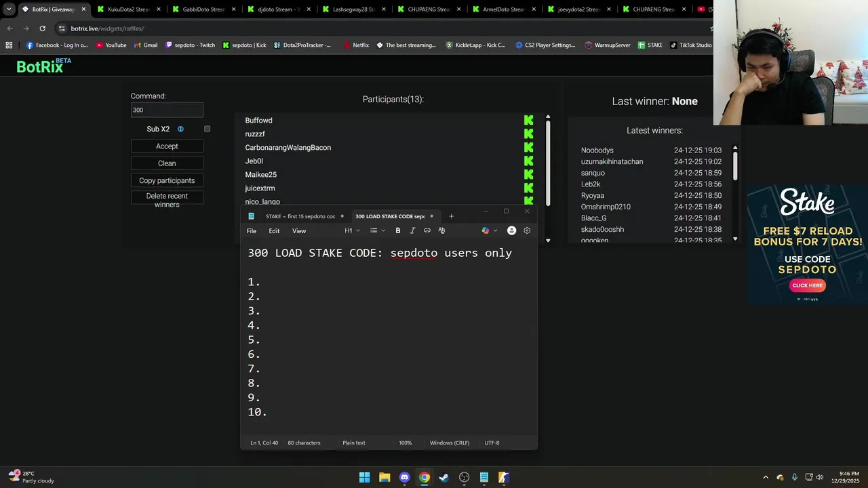Click the Windows (CRLF) status entry
Viewport: 868px width, 488px height.
click(450, 443)
